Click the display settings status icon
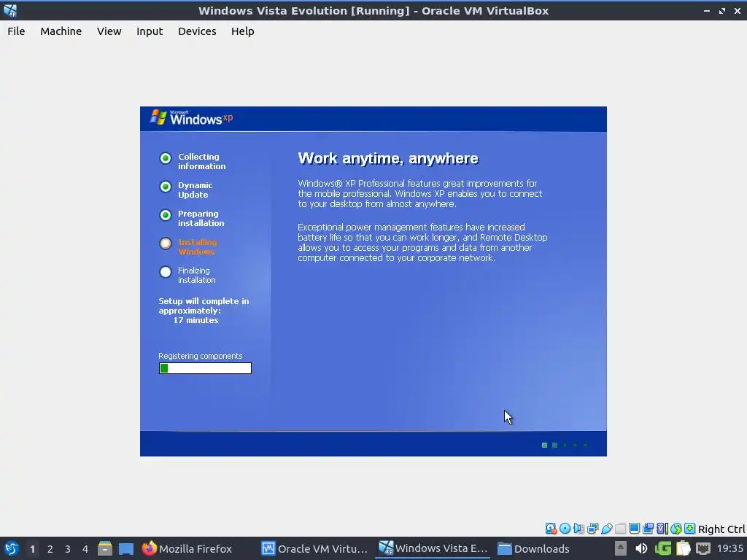This screenshot has width=747, height=560. click(634, 529)
